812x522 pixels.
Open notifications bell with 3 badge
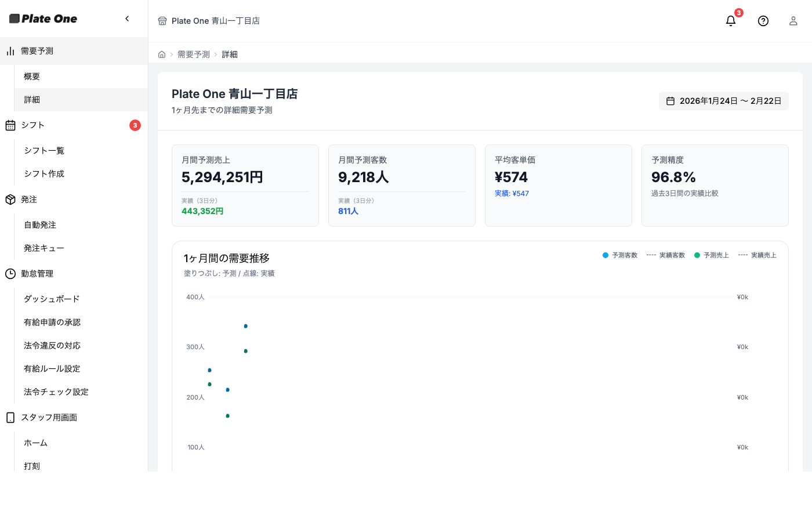pyautogui.click(x=731, y=21)
